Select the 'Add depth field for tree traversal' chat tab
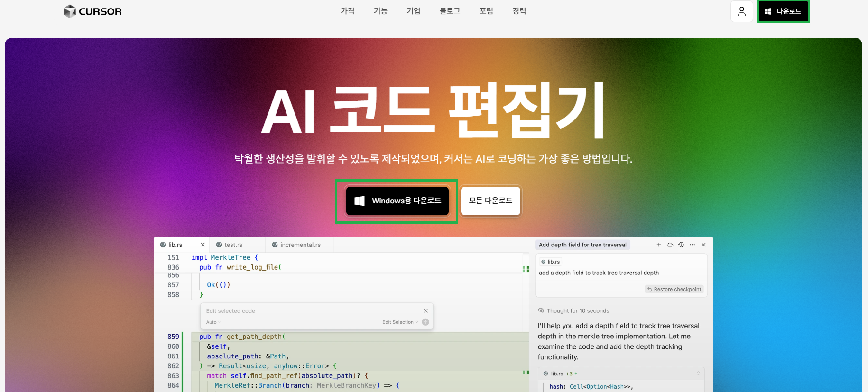Viewport: 868px width, 392px height. point(582,245)
